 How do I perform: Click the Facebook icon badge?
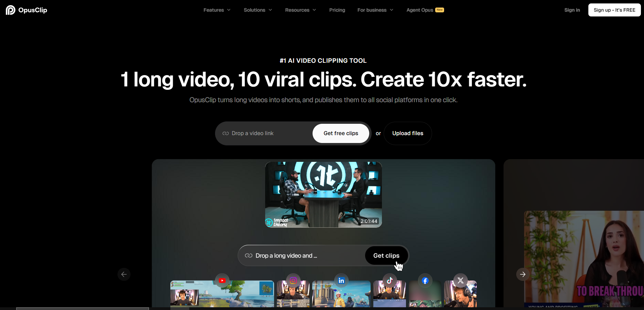pos(425,281)
